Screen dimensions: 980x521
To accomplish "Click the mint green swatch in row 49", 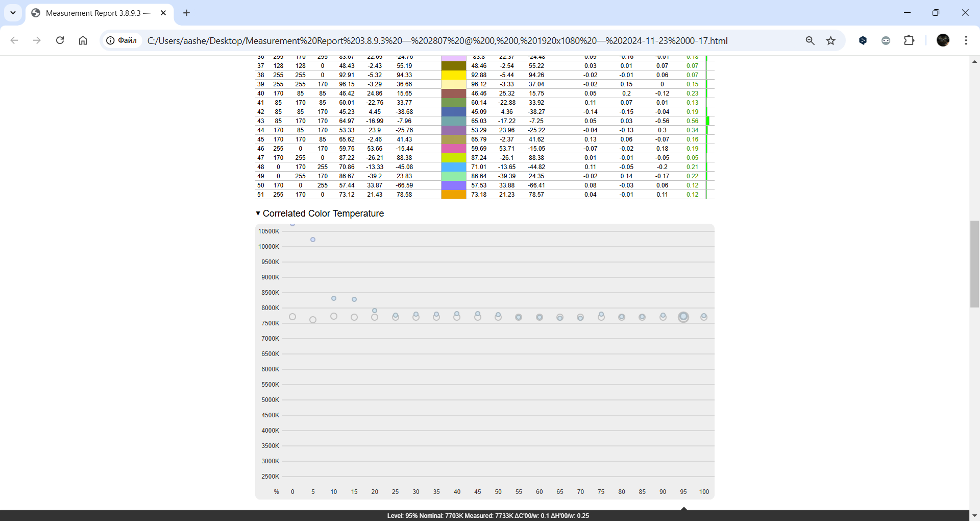I will click(454, 176).
